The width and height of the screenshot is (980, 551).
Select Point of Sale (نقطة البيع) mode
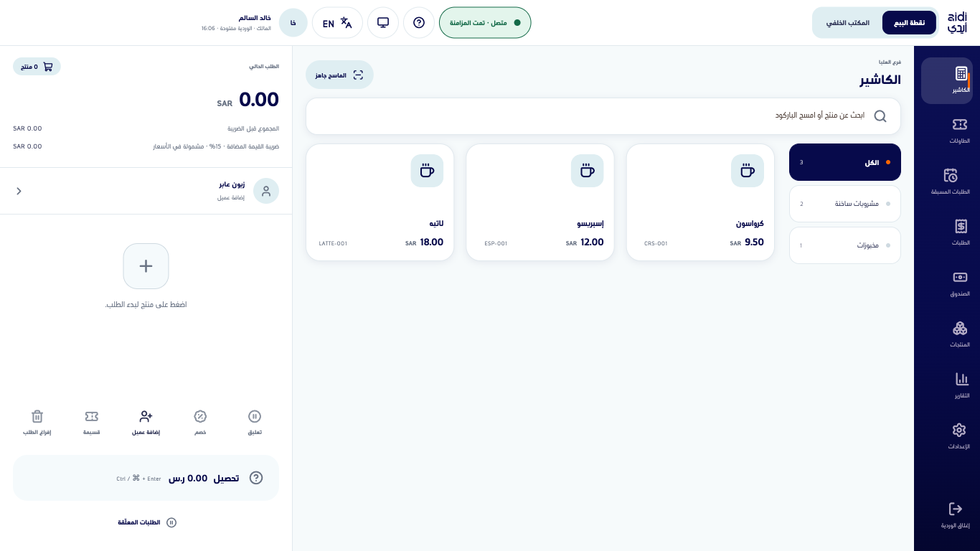pyautogui.click(x=909, y=23)
